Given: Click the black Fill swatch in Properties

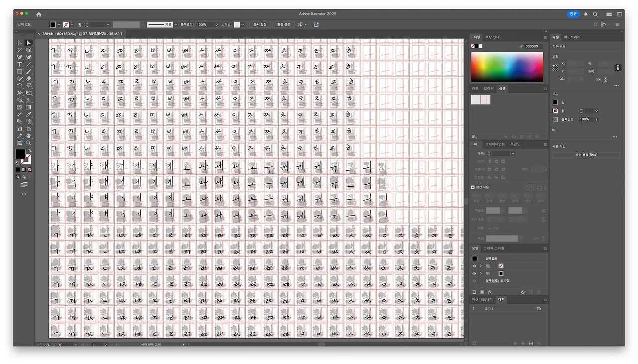Looking at the screenshot, I should tap(555, 102).
